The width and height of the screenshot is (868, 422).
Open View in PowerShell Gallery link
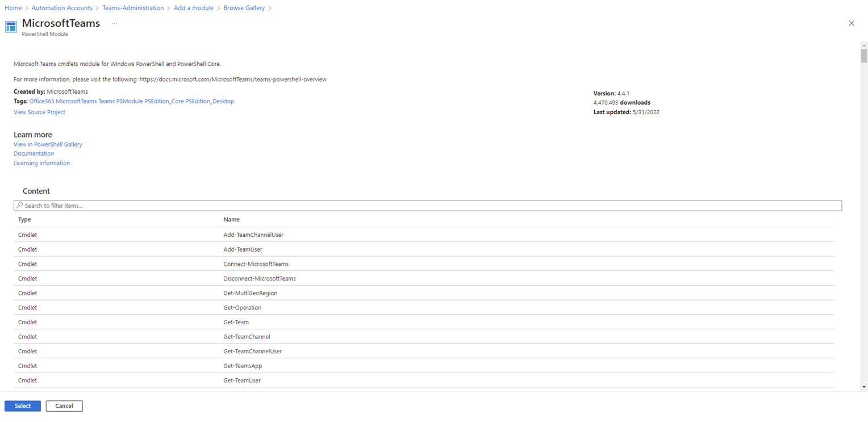(48, 144)
